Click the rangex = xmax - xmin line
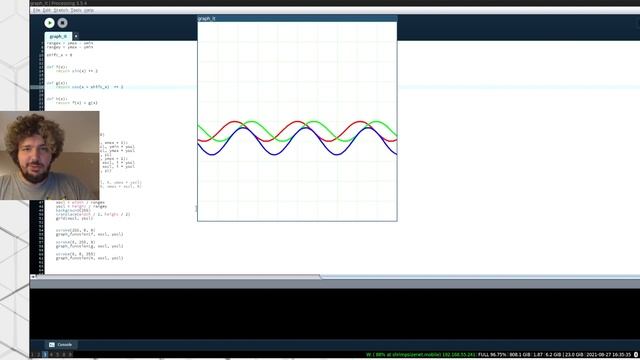The height and width of the screenshot is (360, 640). click(x=70, y=43)
